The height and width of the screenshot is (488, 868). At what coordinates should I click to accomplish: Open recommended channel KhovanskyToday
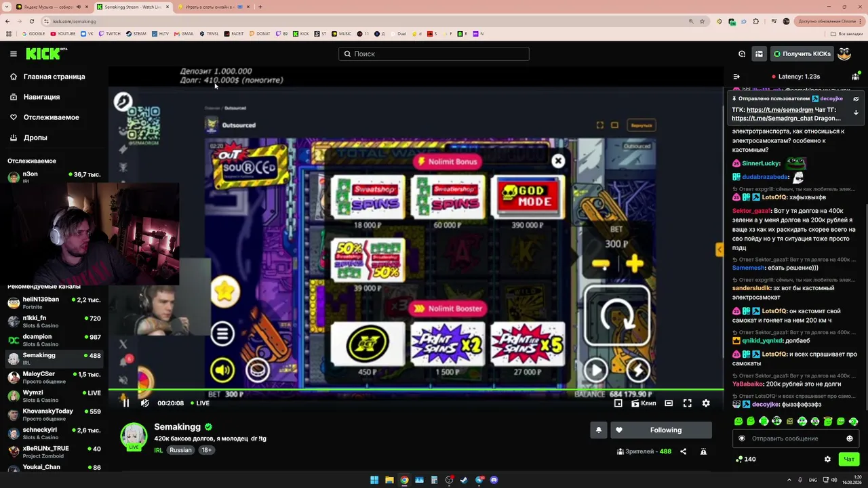pyautogui.click(x=54, y=414)
